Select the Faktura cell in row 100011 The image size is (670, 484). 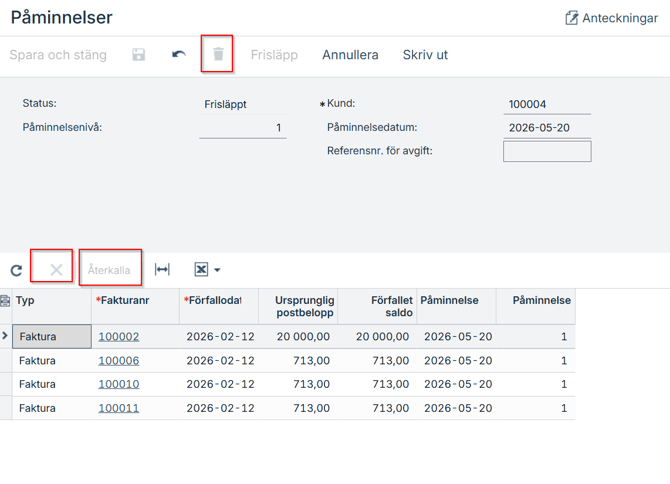click(52, 408)
